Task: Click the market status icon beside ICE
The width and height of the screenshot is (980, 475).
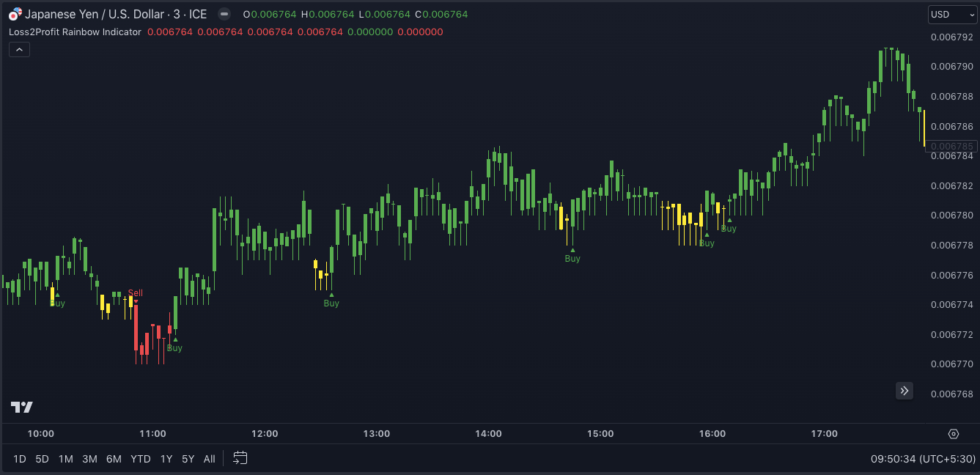Action: click(224, 14)
